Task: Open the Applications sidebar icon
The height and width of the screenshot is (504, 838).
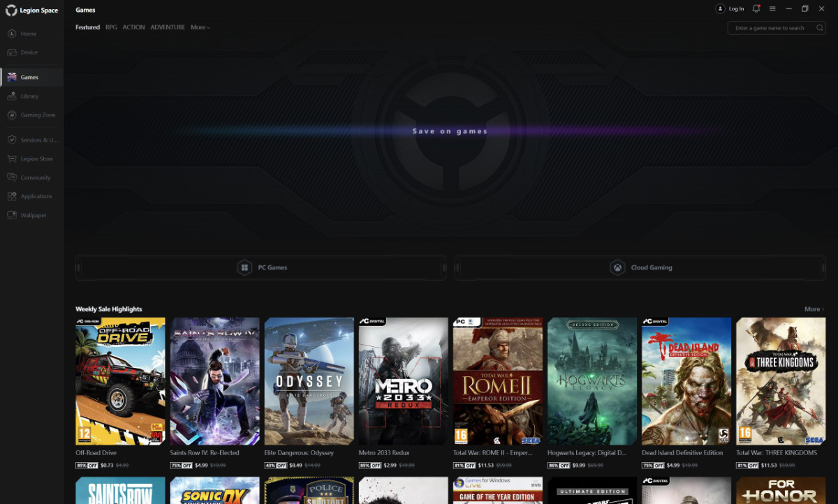Action: pos(12,197)
